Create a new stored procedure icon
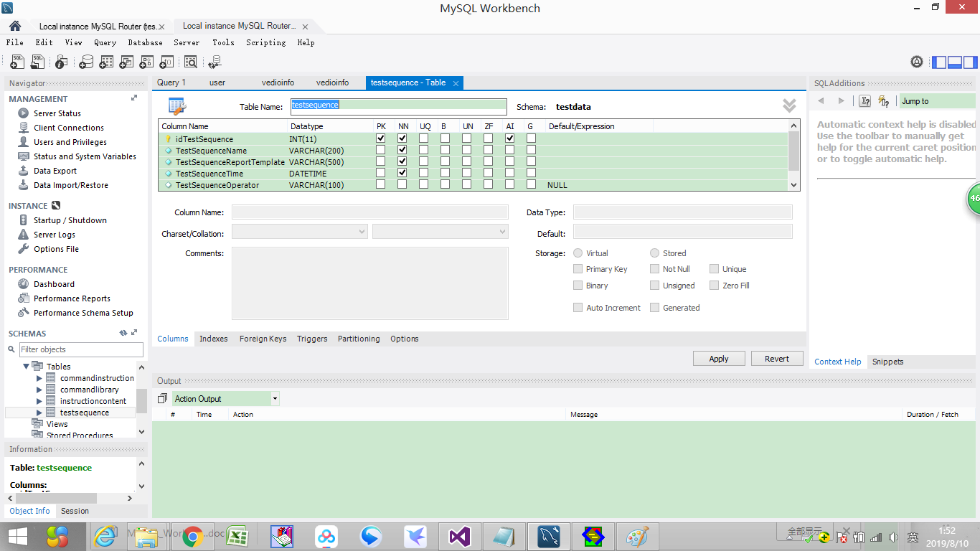The height and width of the screenshot is (551, 980). (146, 62)
